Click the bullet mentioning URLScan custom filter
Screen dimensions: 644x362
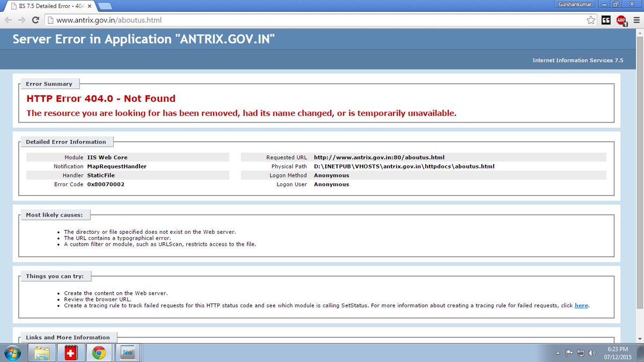tap(160, 245)
